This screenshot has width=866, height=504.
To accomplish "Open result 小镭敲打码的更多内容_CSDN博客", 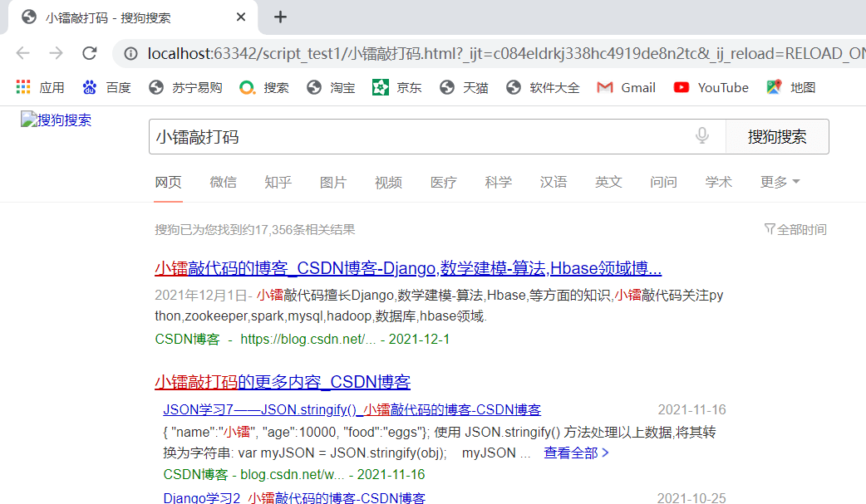I will 283,382.
